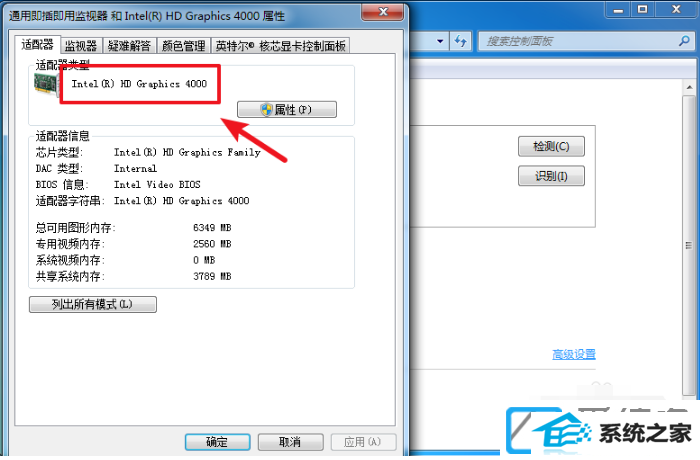Viewport: 700px width, 460px height.
Task: Focus the 搜索控制面板 search field
Action: click(578, 42)
